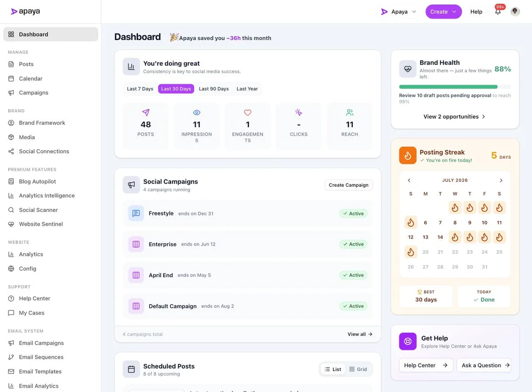Image resolution: width=532 pixels, height=392 pixels.
Task: Click the Social Connections share icon
Action: tap(11, 152)
